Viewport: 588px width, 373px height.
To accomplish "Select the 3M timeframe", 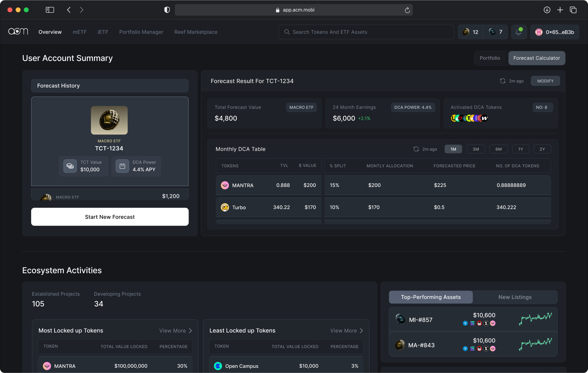I will click(x=476, y=149).
